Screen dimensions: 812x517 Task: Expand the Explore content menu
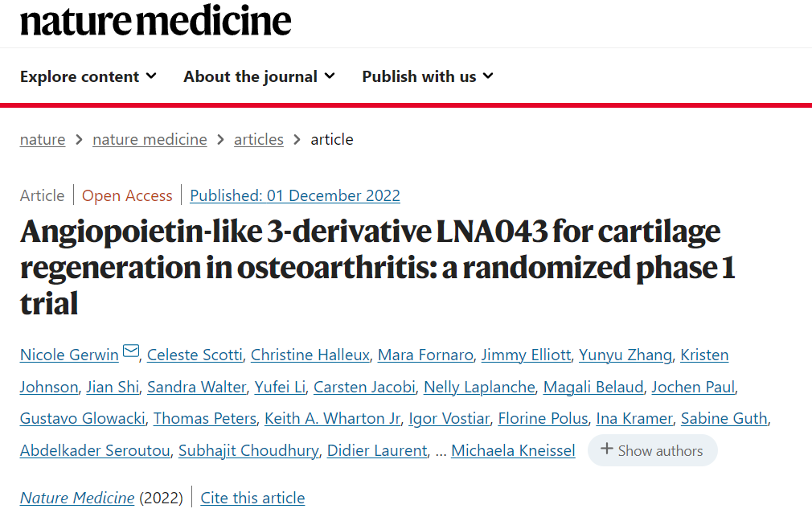pos(88,76)
